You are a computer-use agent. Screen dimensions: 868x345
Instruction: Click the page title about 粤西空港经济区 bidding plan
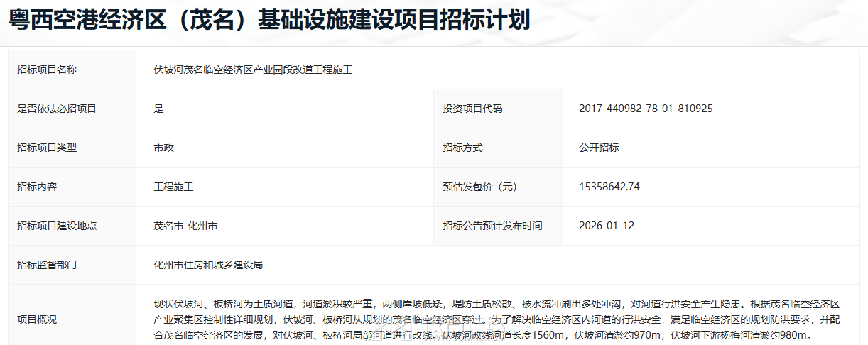coord(269,21)
